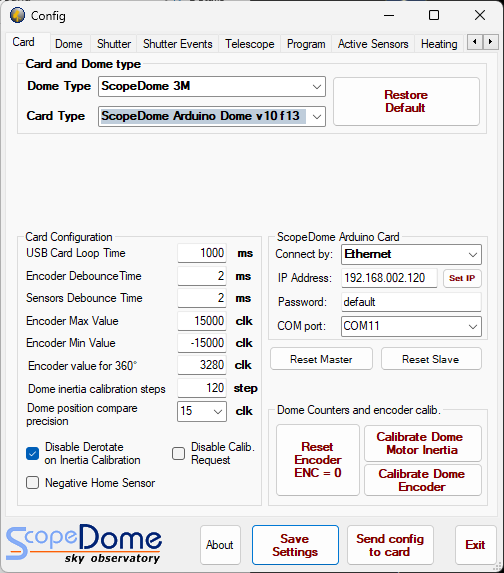The image size is (504, 573).
Task: Click the Set IP button
Action: click(x=462, y=278)
